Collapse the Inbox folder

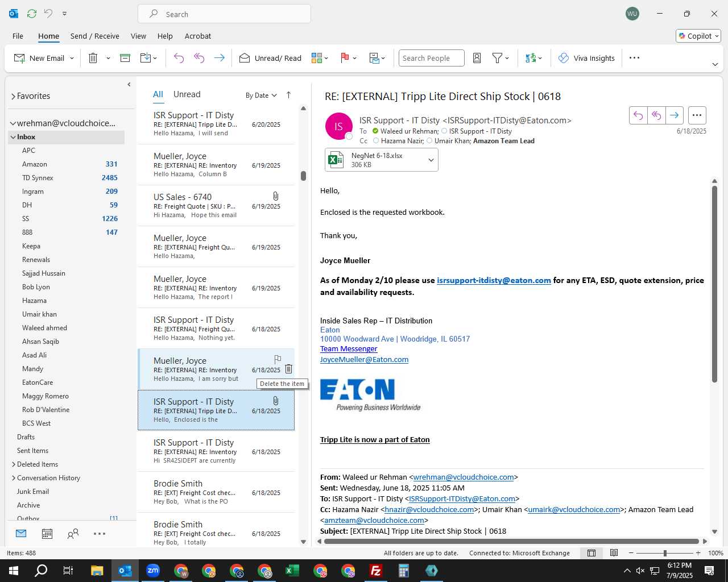(13, 137)
